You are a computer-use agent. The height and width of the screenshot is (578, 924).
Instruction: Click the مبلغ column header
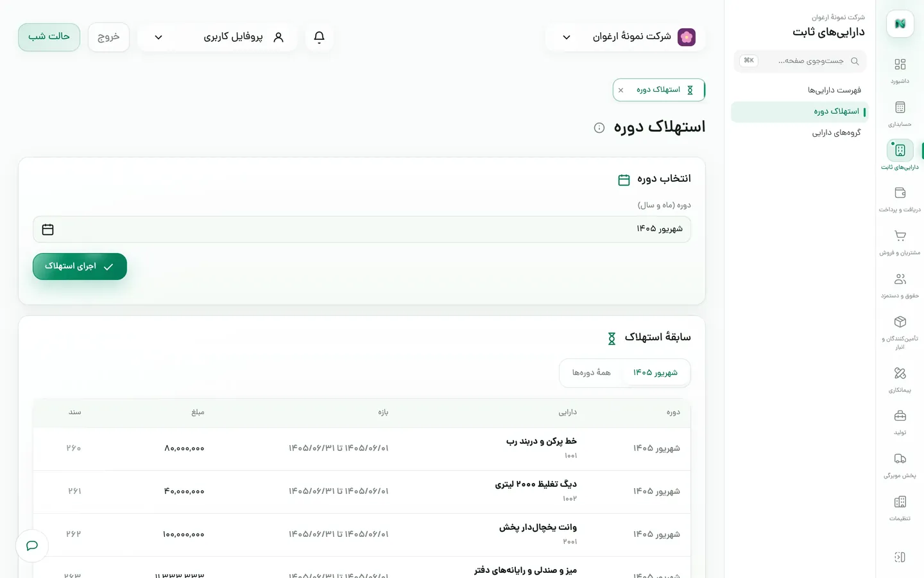198,412
